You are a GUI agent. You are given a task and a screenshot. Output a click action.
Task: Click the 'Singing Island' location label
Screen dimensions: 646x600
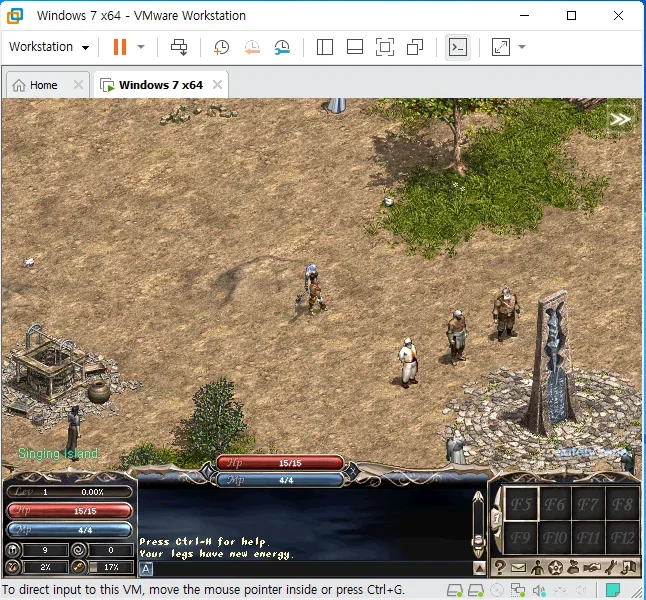[x=58, y=454]
